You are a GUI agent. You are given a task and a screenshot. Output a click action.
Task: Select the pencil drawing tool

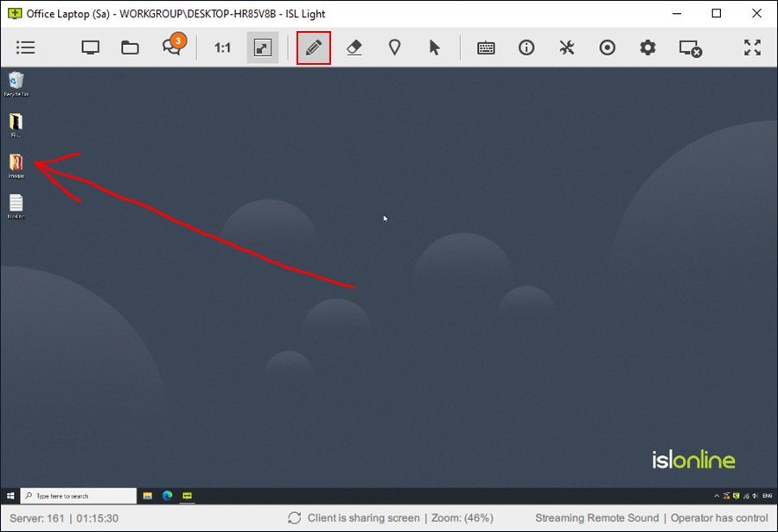[x=314, y=47]
